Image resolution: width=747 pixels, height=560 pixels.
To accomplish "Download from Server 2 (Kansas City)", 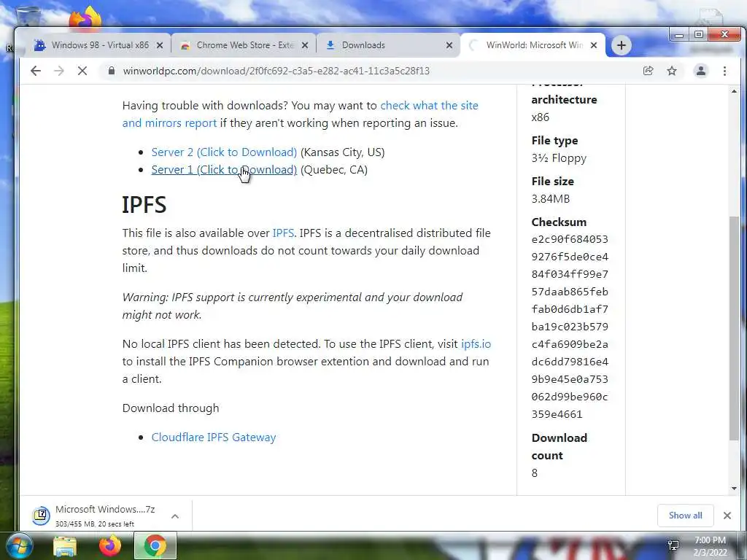I will click(x=224, y=152).
